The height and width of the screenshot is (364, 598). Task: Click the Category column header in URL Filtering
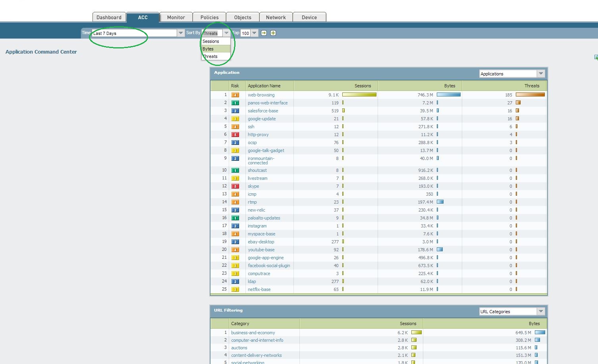(240, 324)
